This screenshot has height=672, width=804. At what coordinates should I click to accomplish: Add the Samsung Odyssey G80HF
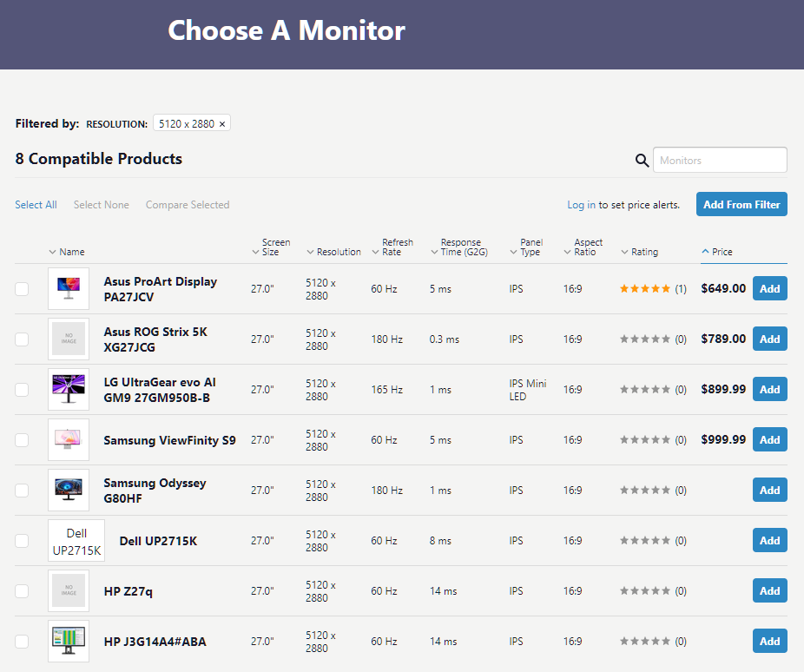click(769, 490)
